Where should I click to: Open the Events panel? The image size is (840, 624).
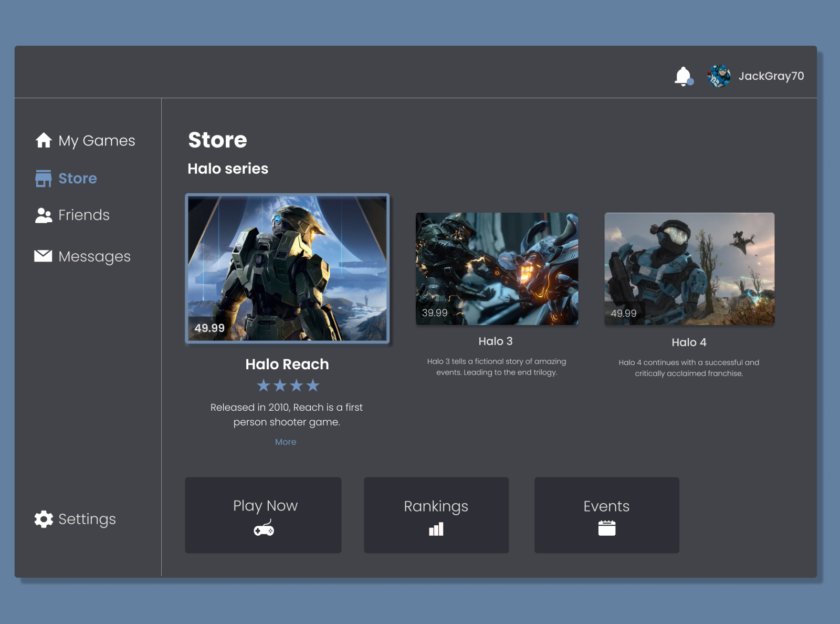coord(606,515)
